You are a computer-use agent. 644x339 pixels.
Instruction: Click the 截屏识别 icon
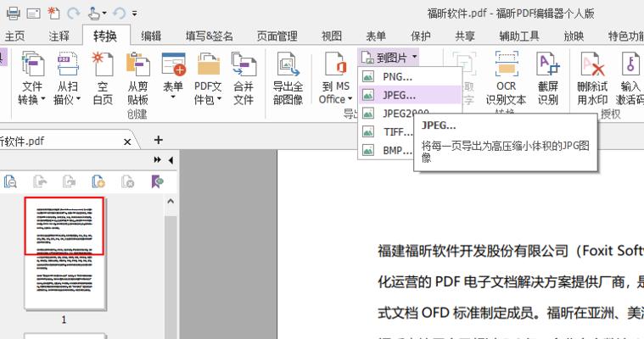(548, 78)
